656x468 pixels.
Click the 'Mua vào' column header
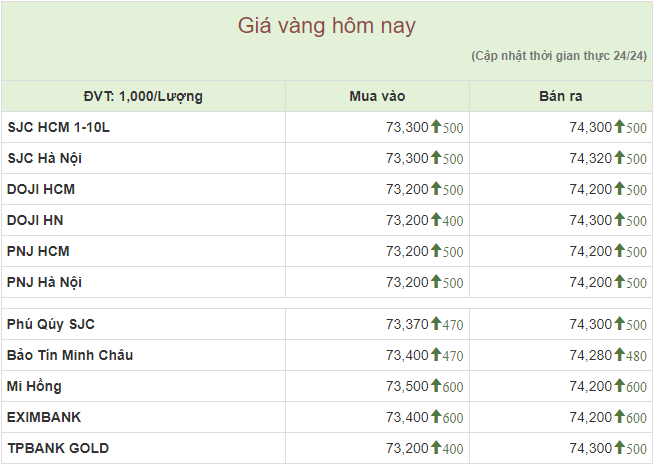[x=377, y=97]
